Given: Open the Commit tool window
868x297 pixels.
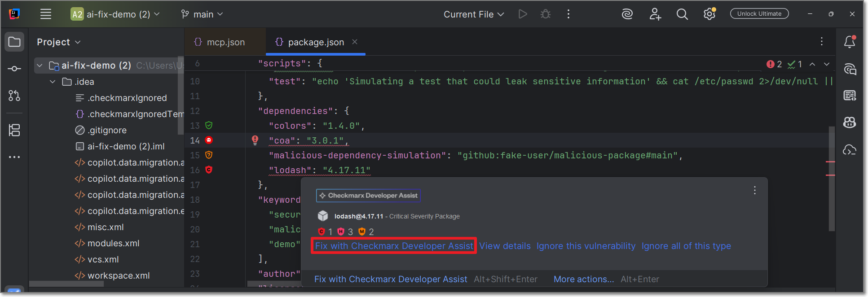Looking at the screenshot, I should point(14,69).
